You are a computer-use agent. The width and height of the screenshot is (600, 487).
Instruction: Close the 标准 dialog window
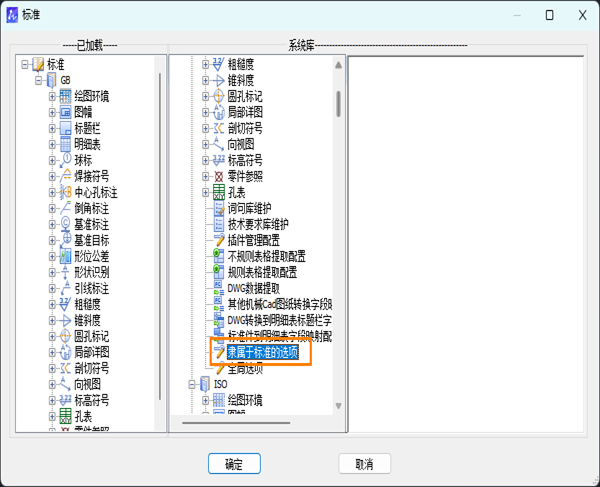(x=582, y=15)
